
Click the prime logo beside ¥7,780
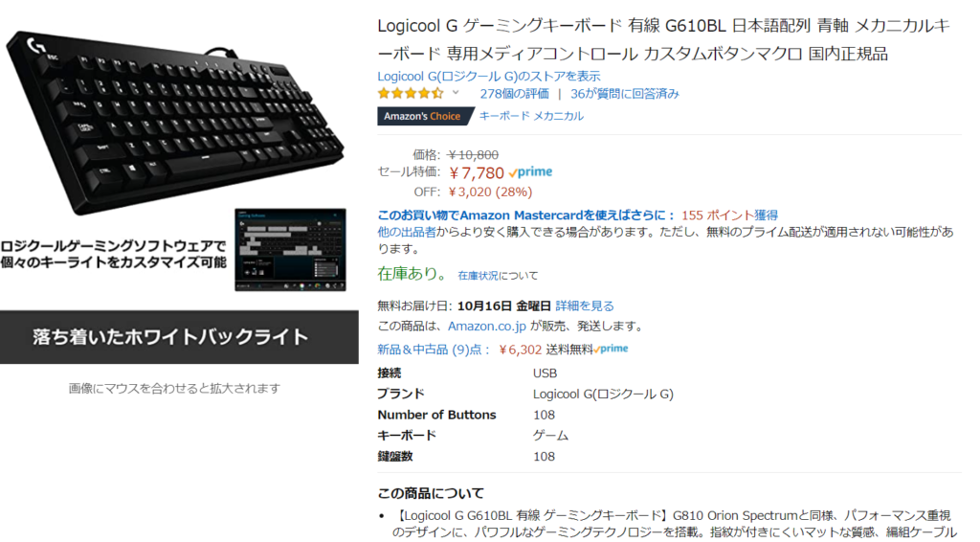pyautogui.click(x=530, y=172)
